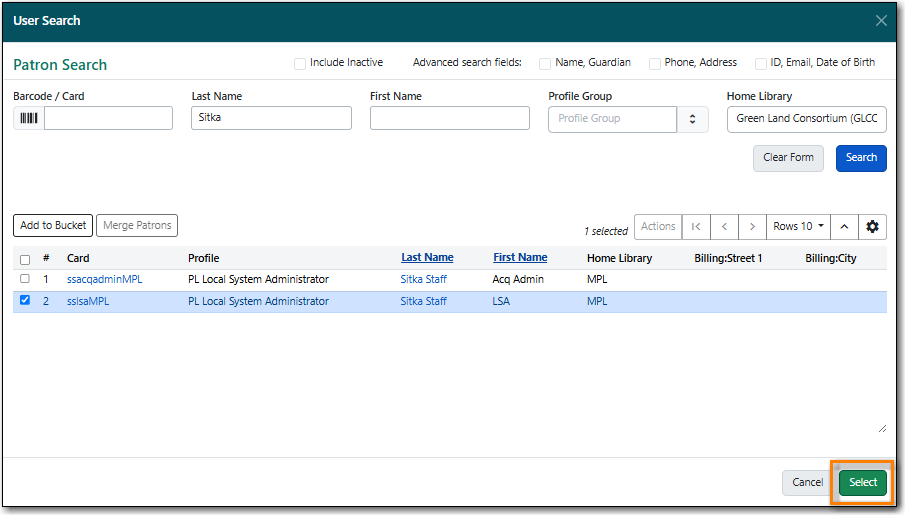
Task: Click the green Select button
Action: pos(863,482)
